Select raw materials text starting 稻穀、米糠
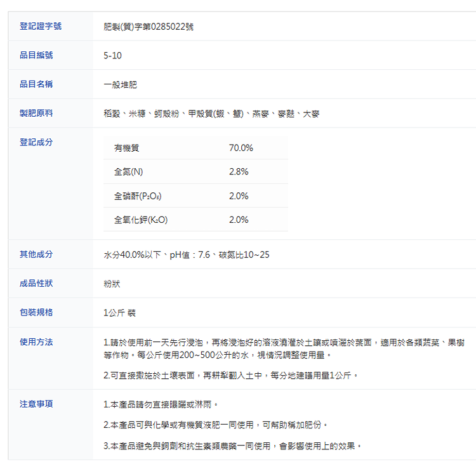 (211, 114)
